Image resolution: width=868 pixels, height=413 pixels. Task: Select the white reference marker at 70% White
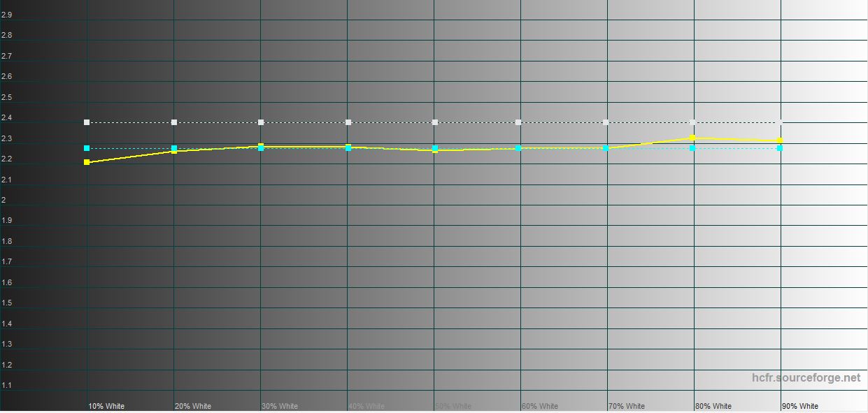(606, 122)
